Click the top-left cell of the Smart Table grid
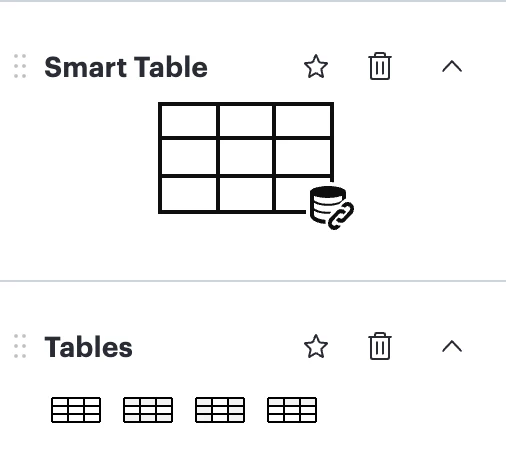The image size is (506, 472). click(x=189, y=121)
